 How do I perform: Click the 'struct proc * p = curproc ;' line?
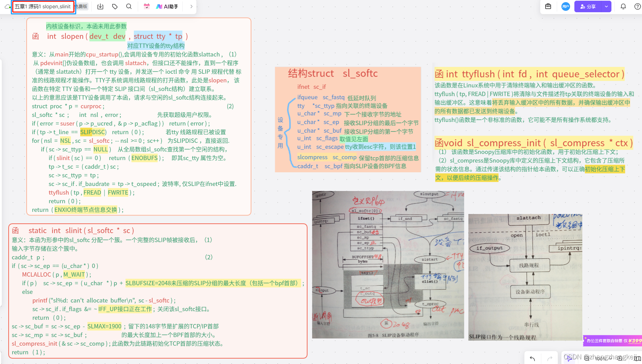click(68, 106)
